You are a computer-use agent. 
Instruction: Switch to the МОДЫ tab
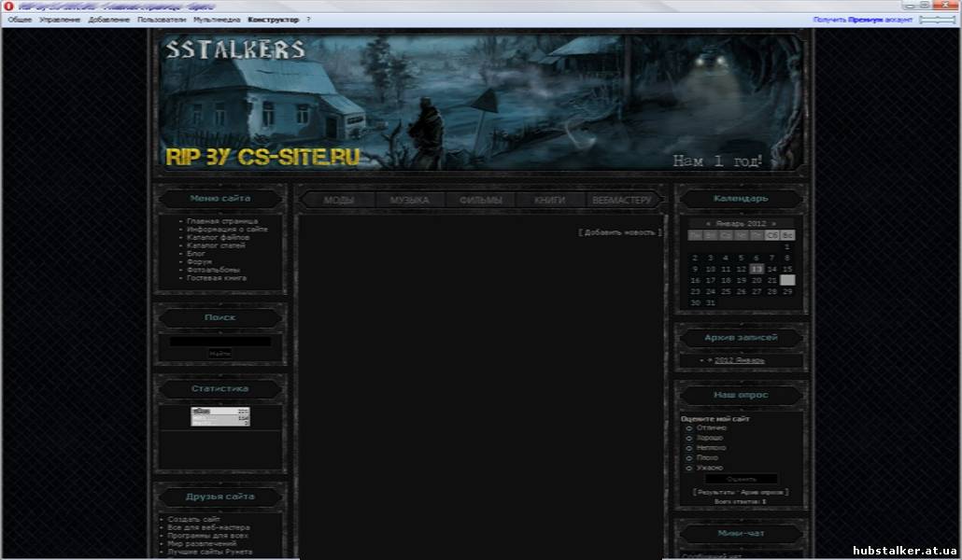(339, 200)
